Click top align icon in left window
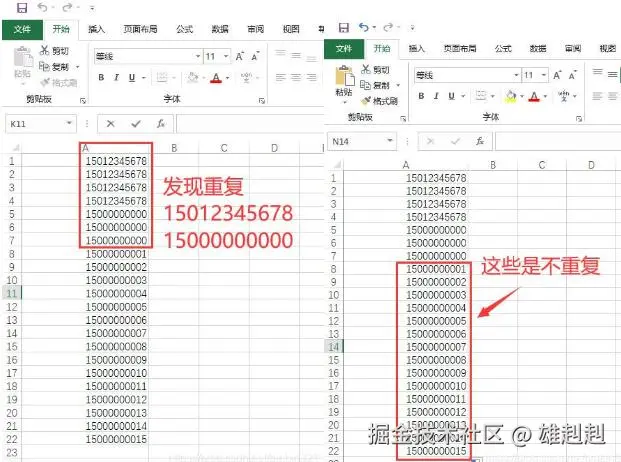The height and width of the screenshot is (462, 621). coord(280,53)
